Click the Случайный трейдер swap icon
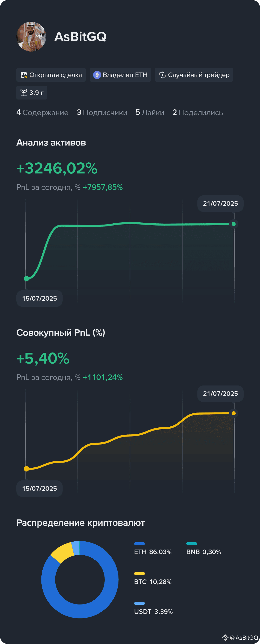Image resolution: width=260 pixels, height=644 pixels. 162,75
